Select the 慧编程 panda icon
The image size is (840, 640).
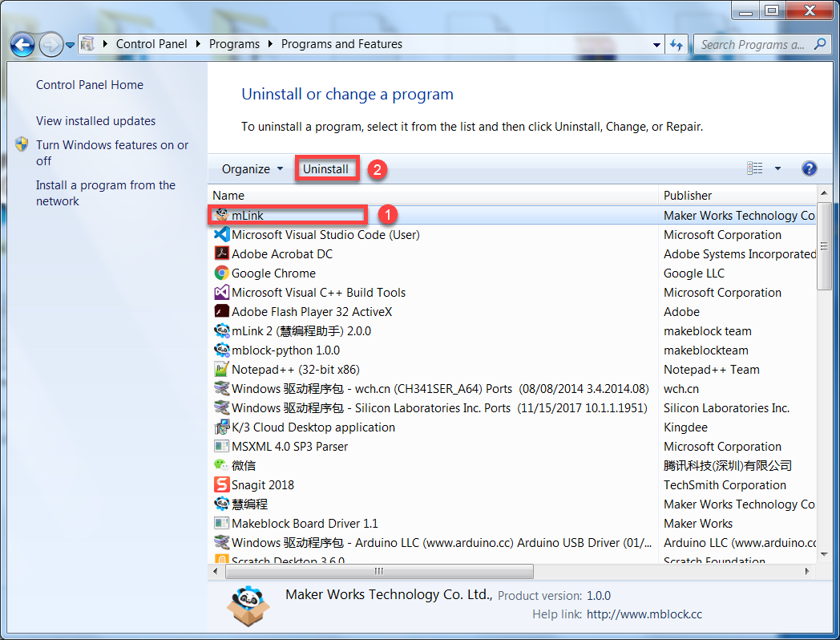[221, 504]
